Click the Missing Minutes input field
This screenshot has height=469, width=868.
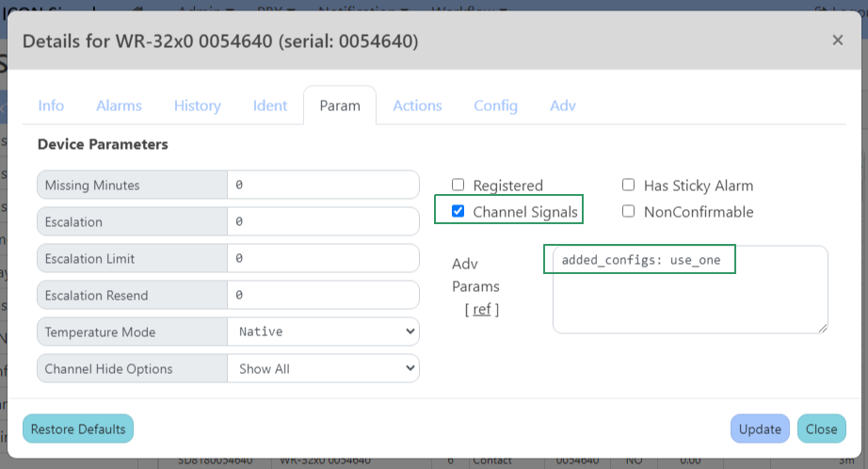[x=323, y=186]
